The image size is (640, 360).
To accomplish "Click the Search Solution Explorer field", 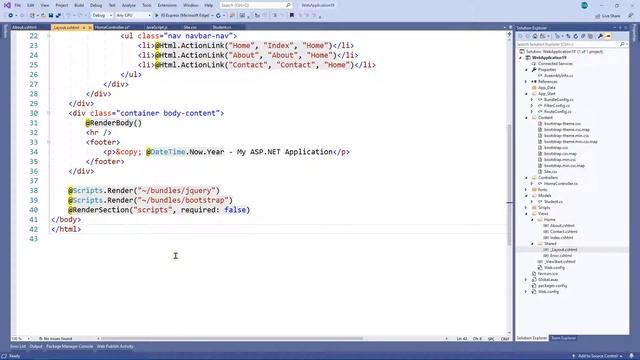I will pyautogui.click(x=571, y=44).
